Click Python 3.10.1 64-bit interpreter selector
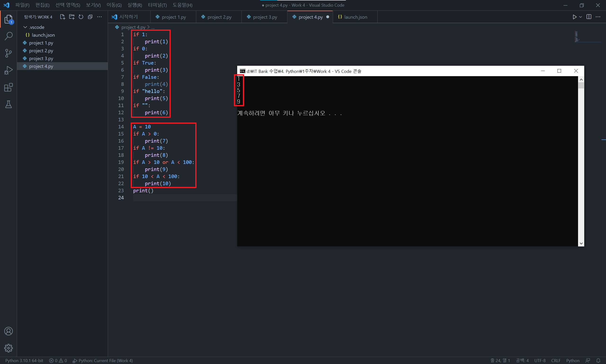The width and height of the screenshot is (606, 364). [24, 360]
